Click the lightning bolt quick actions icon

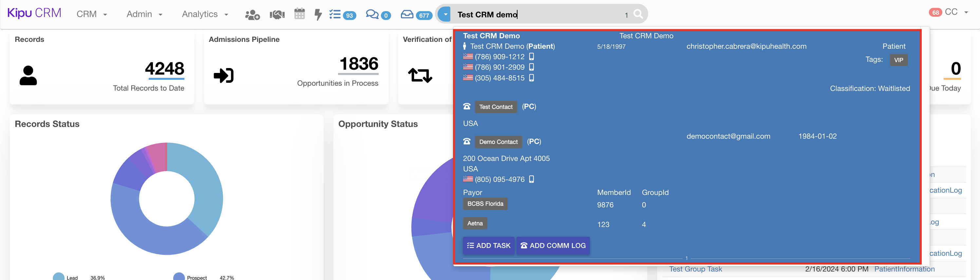[318, 15]
